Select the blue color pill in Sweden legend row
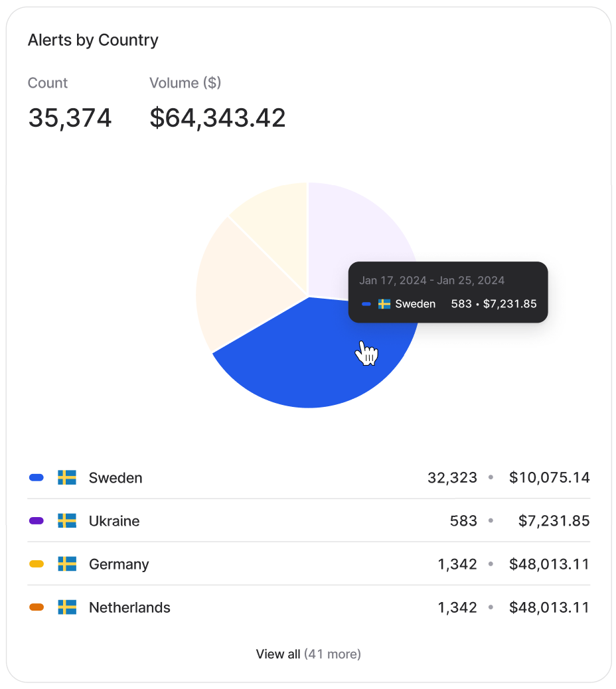Screen dimensions: 616x689 [37, 477]
